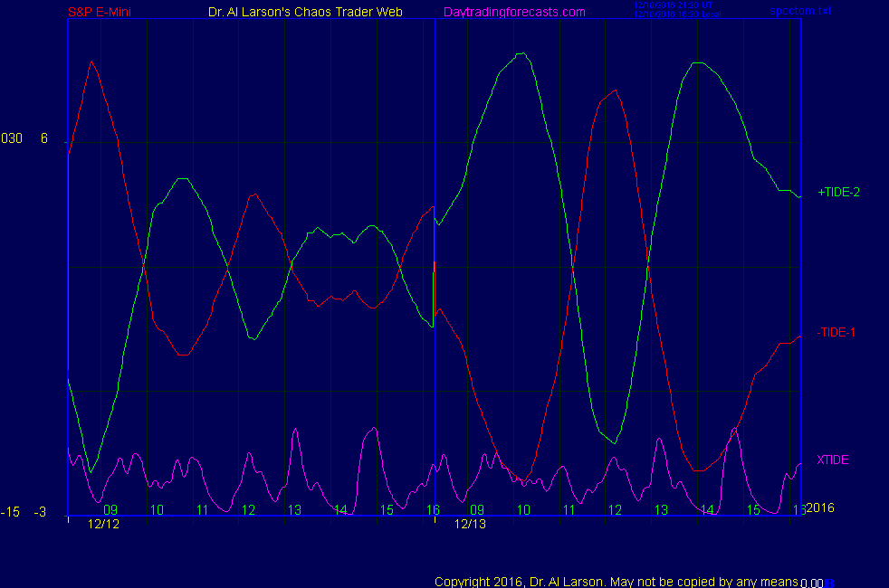
Task: Select the 'XTIDE' magenta legend label
Action: click(x=832, y=460)
